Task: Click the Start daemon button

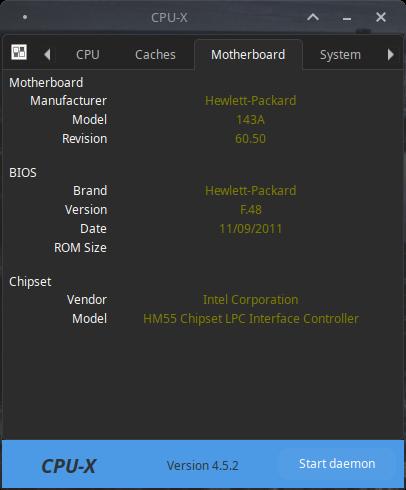Action: pyautogui.click(x=337, y=464)
